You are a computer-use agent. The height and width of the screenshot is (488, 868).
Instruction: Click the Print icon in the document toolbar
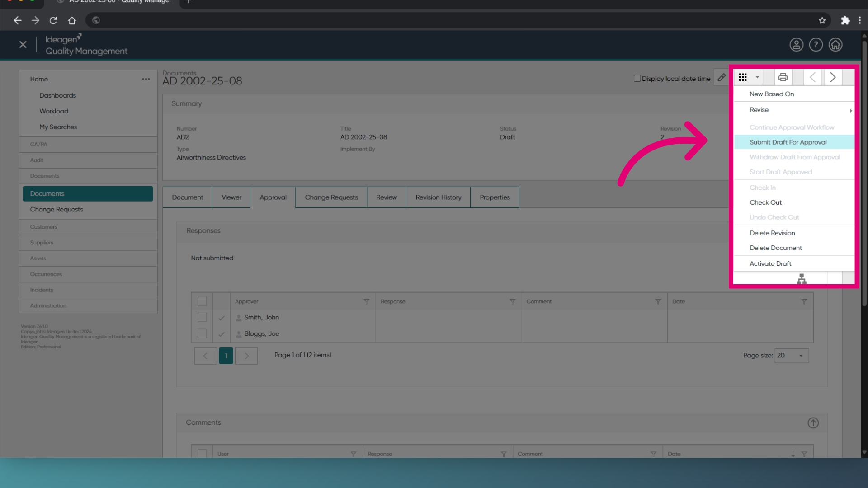coord(783,77)
